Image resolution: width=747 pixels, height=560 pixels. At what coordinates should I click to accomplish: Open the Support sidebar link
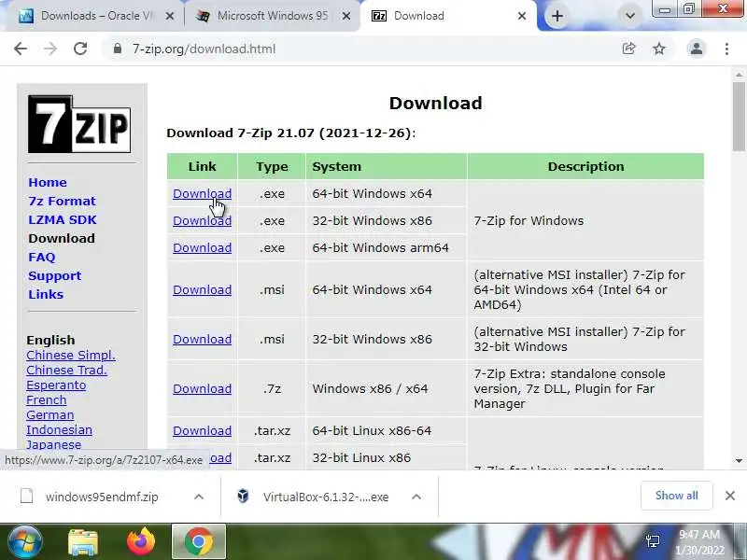coord(55,275)
